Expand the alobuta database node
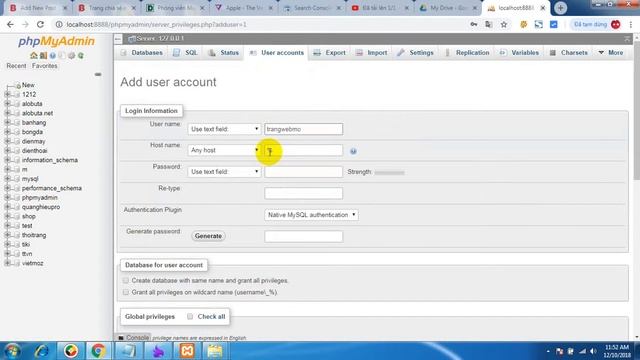Screen dimensions: 640x360 7,104
